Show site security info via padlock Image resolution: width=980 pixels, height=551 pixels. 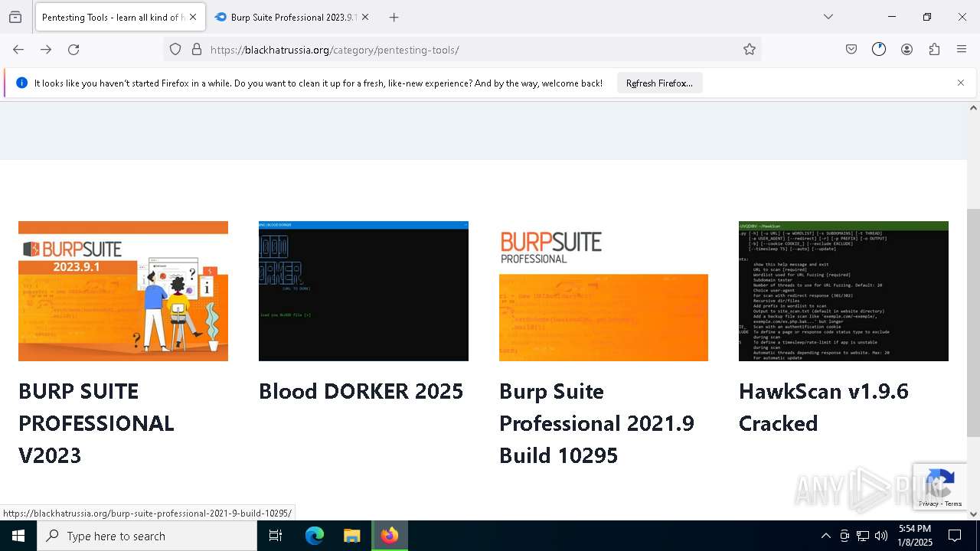click(197, 50)
